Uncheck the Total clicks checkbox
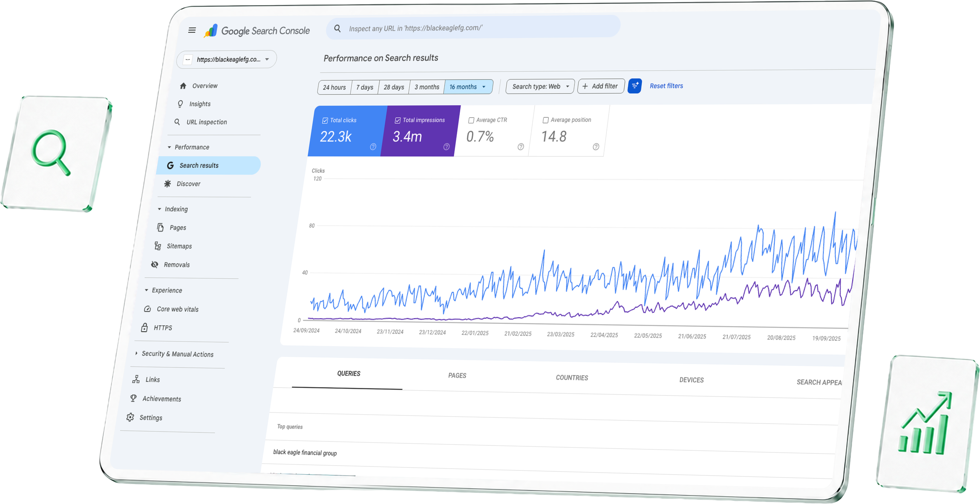 (325, 121)
